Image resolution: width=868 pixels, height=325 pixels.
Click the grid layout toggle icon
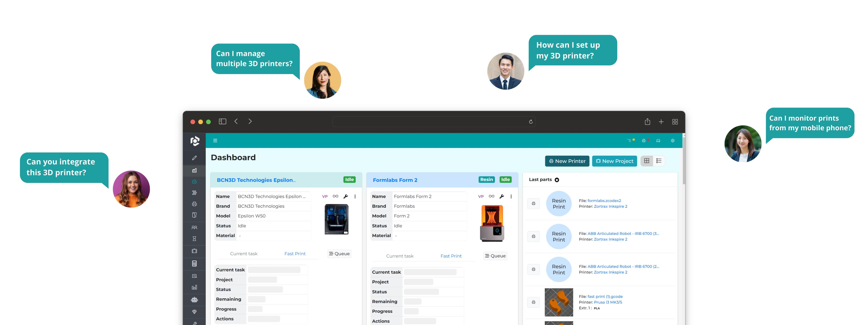[646, 161]
